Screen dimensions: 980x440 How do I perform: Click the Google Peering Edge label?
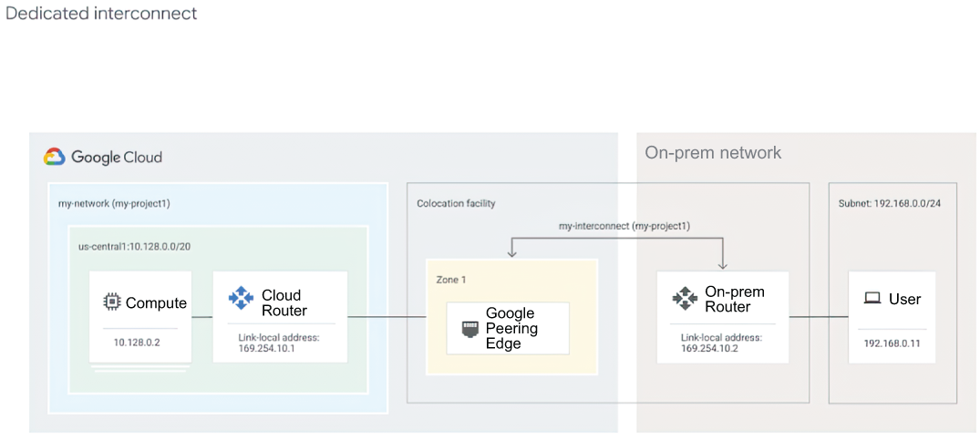(x=511, y=328)
